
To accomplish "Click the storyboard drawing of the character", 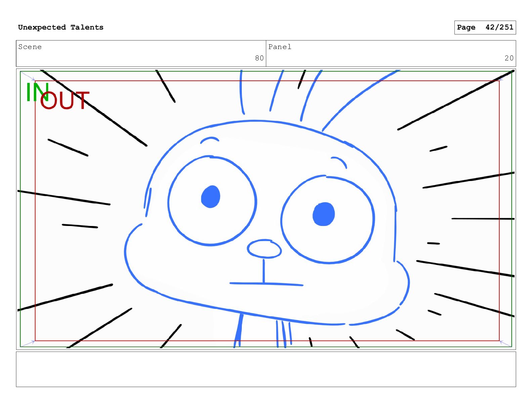I will pyautogui.click(x=266, y=209).
